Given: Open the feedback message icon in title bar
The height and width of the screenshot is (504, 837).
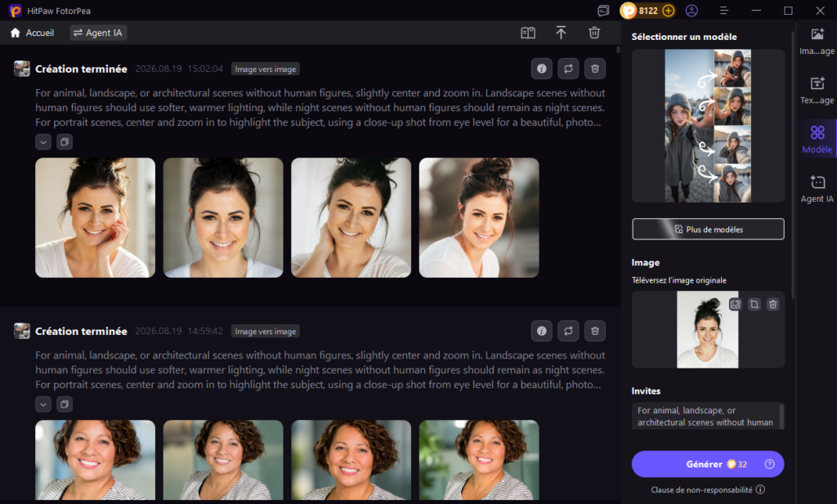Looking at the screenshot, I should tap(603, 11).
